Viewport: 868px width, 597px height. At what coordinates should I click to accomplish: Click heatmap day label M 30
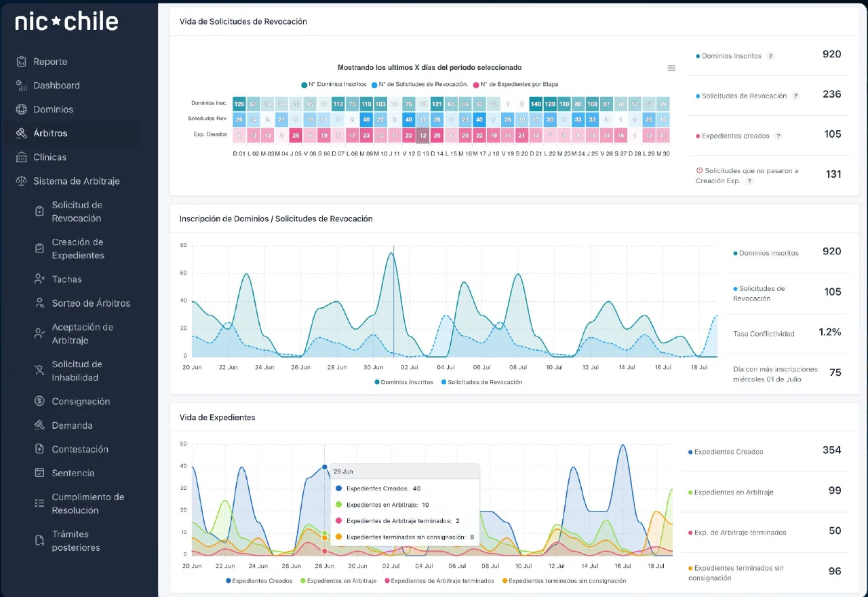pos(663,153)
